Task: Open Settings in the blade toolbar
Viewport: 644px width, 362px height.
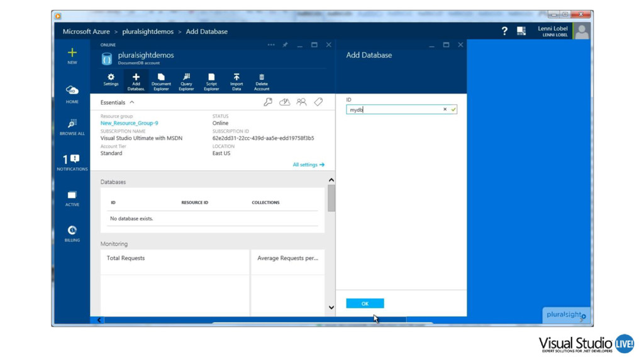Action: click(111, 80)
